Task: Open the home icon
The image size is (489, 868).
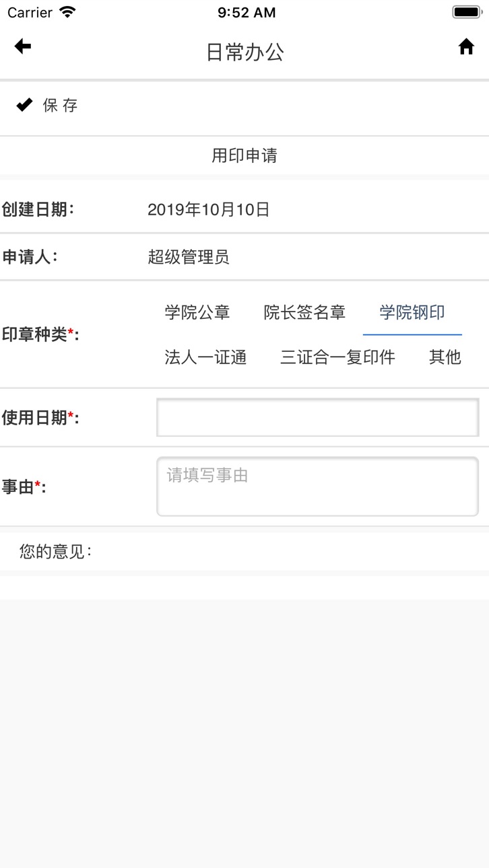Action: (466, 46)
